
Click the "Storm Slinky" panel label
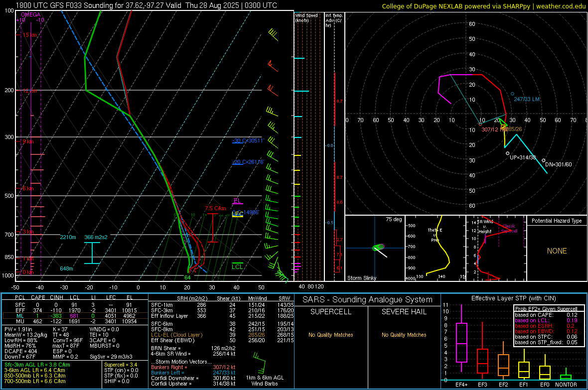(361, 278)
